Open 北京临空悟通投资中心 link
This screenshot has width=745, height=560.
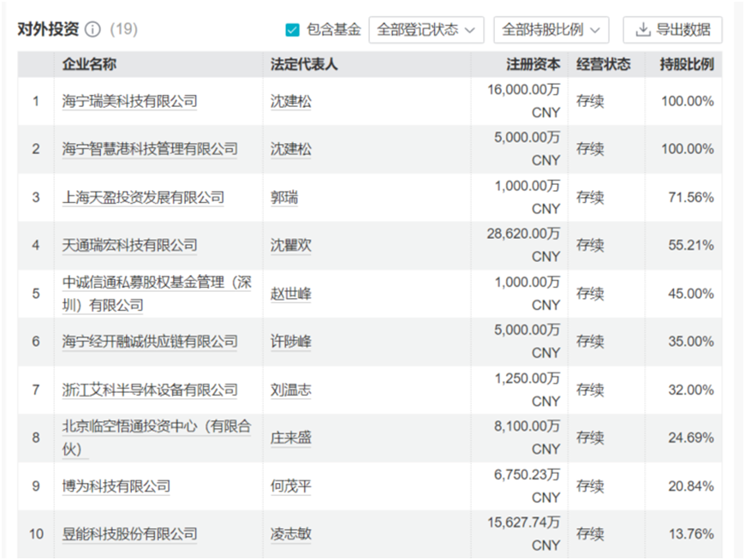[x=157, y=438]
